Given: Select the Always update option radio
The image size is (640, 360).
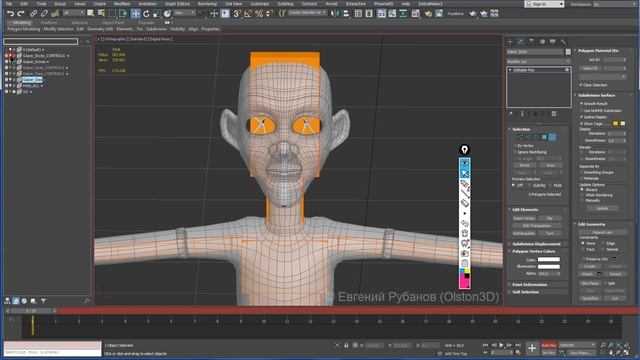Looking at the screenshot, I should coord(582,190).
